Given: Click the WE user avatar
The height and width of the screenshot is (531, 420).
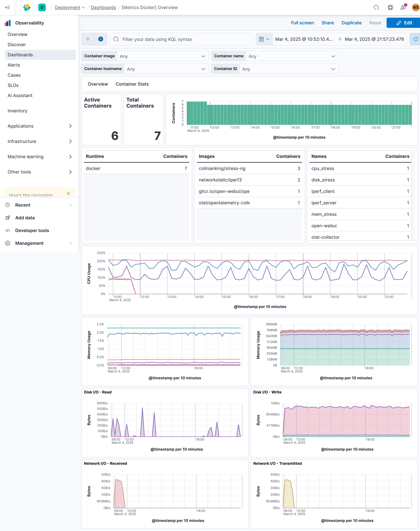Looking at the screenshot, I should (x=415, y=7).
